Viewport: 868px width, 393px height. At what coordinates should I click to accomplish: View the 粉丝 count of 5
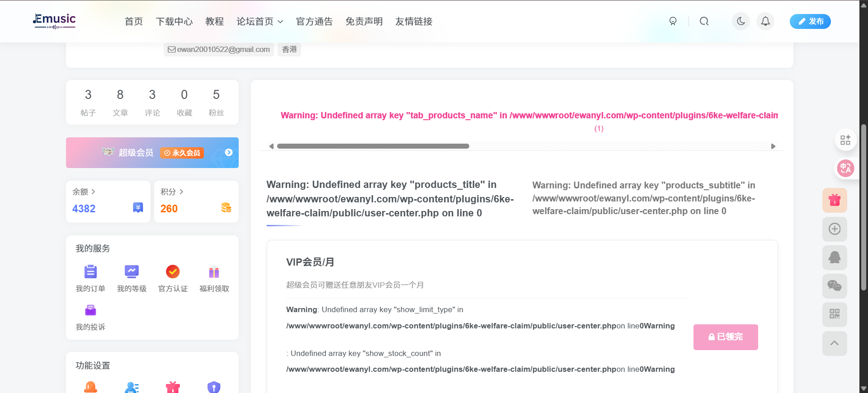(x=216, y=103)
